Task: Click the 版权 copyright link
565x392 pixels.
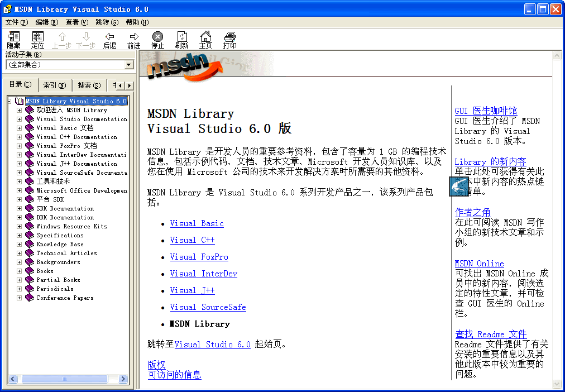Action: point(156,365)
